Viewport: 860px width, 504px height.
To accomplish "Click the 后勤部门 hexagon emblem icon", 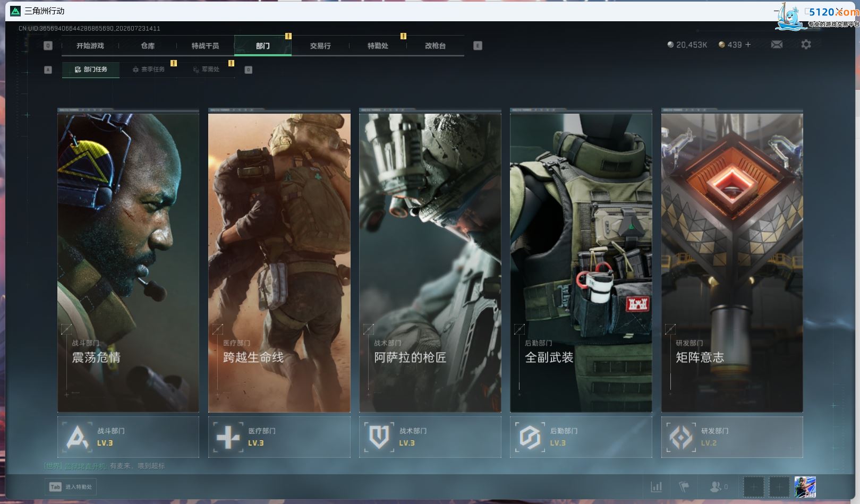I will click(x=530, y=437).
